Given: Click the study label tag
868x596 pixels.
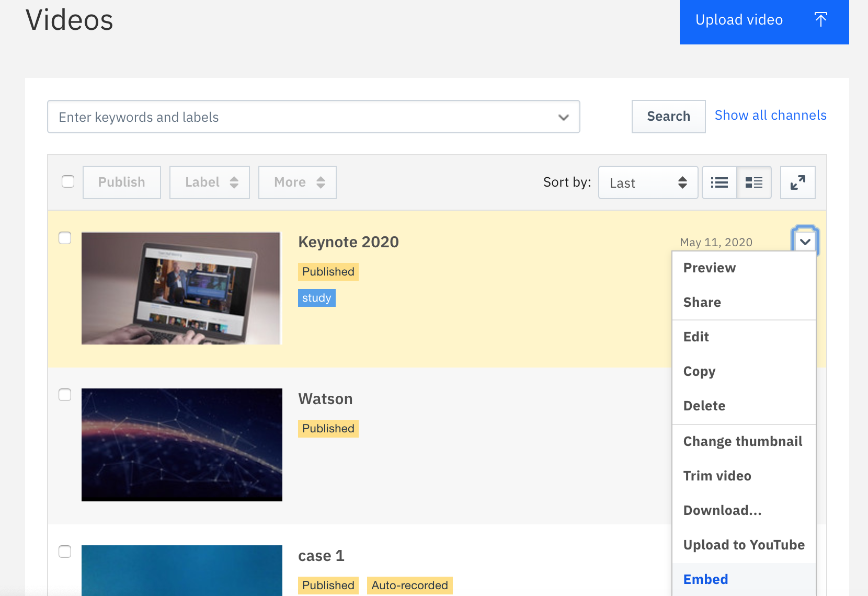Looking at the screenshot, I should [317, 298].
